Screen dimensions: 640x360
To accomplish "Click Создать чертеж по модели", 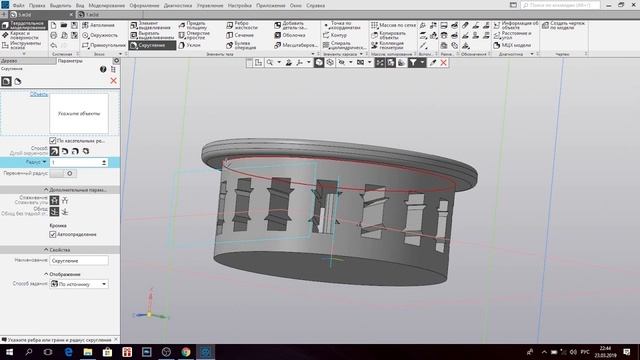I will pyautogui.click(x=564, y=25).
